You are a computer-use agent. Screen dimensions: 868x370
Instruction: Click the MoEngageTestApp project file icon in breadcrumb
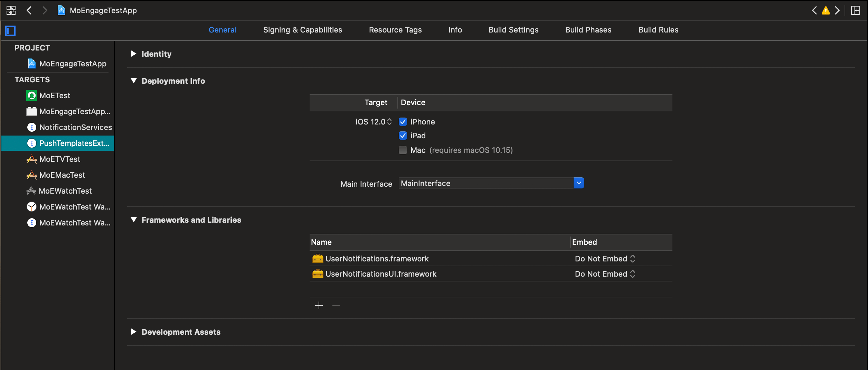point(62,10)
